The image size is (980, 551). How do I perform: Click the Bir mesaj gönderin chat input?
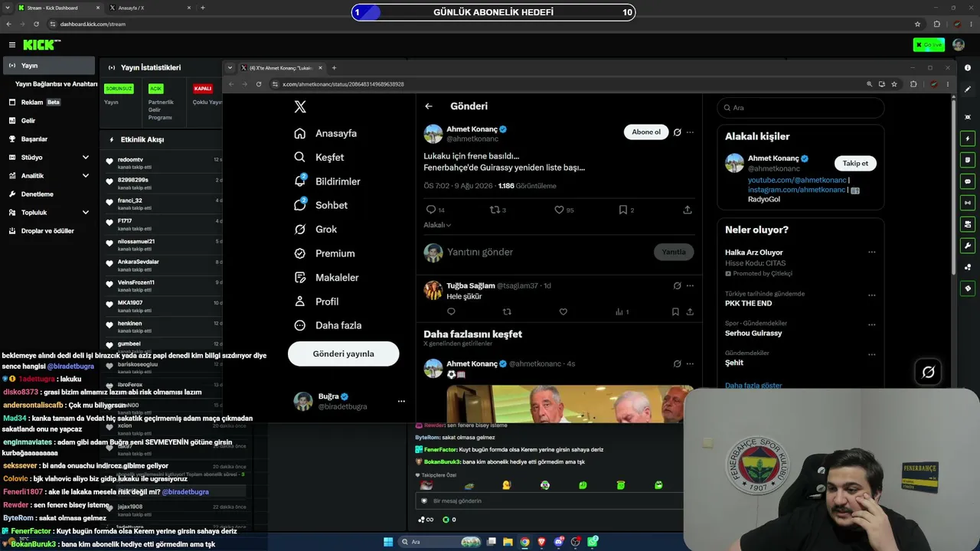tap(550, 500)
